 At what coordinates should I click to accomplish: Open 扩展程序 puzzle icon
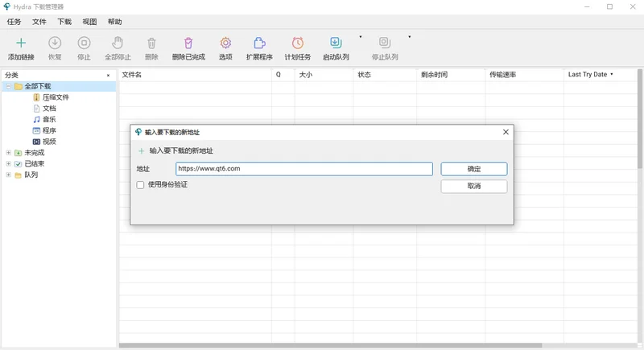click(x=259, y=43)
